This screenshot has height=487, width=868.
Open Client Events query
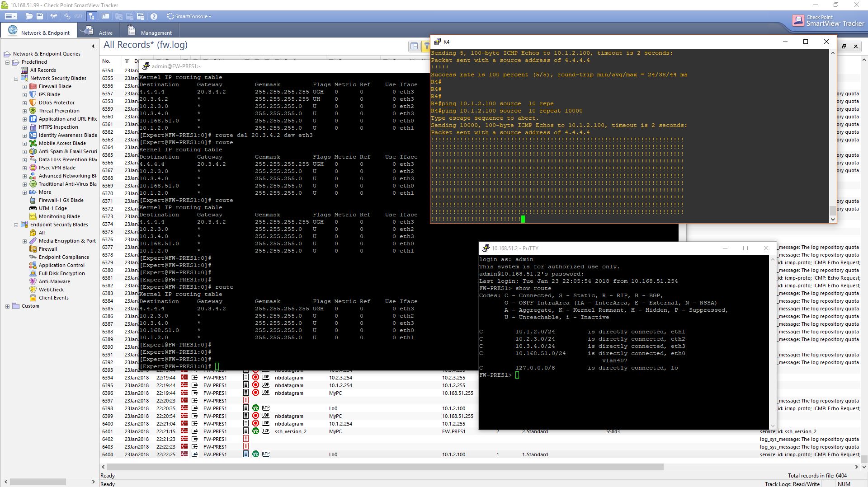pos(54,298)
